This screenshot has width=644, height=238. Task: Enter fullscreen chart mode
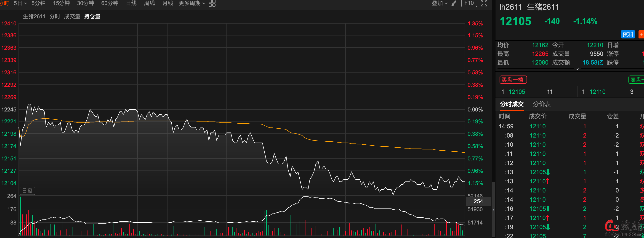(x=484, y=3)
